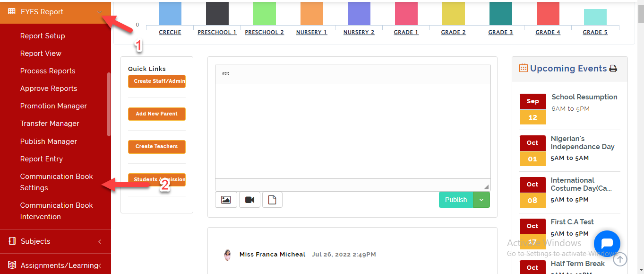Viewport: 644px width, 274px height.
Task: Click the Students Admission quick link button
Action: tap(157, 180)
